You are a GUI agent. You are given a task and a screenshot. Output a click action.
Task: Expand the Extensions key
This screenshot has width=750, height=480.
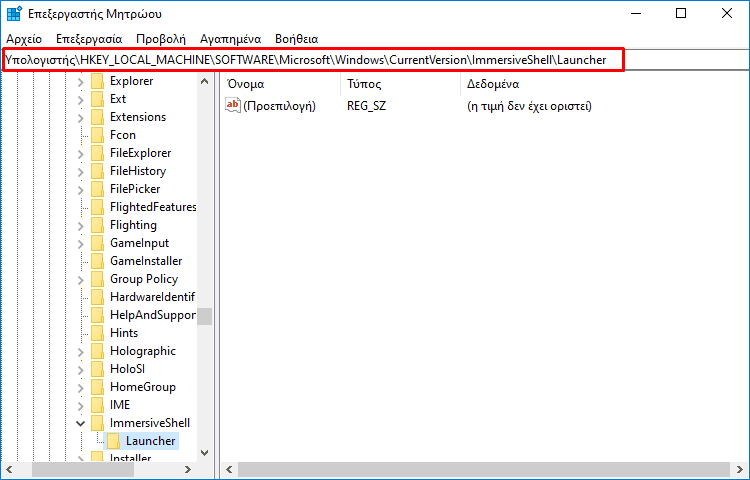(80, 118)
